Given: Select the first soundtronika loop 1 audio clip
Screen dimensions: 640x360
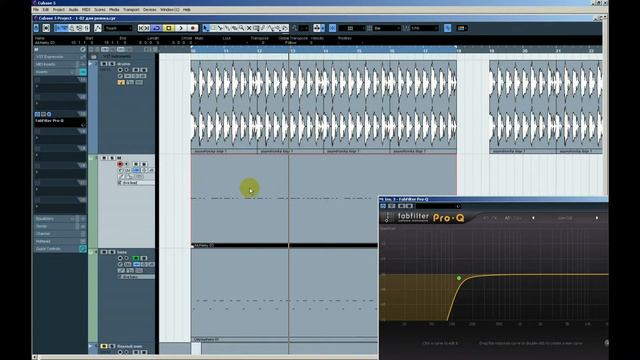Looking at the screenshot, I should coord(224,107).
